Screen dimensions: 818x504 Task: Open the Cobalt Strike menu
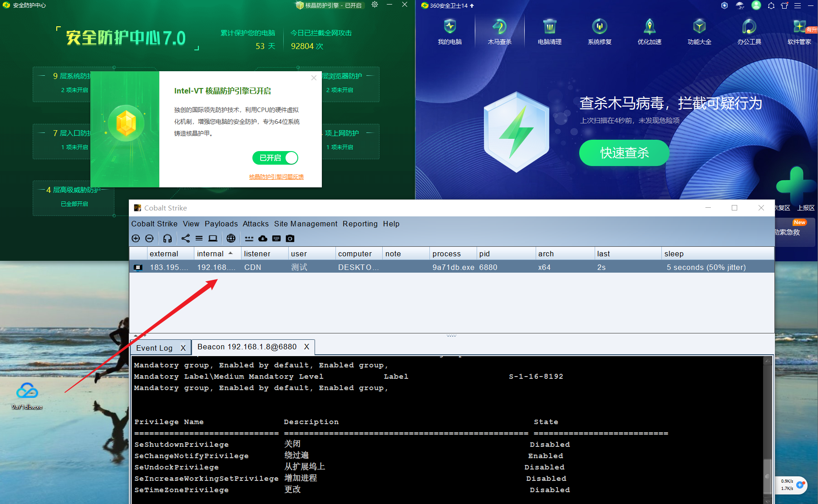pyautogui.click(x=154, y=224)
